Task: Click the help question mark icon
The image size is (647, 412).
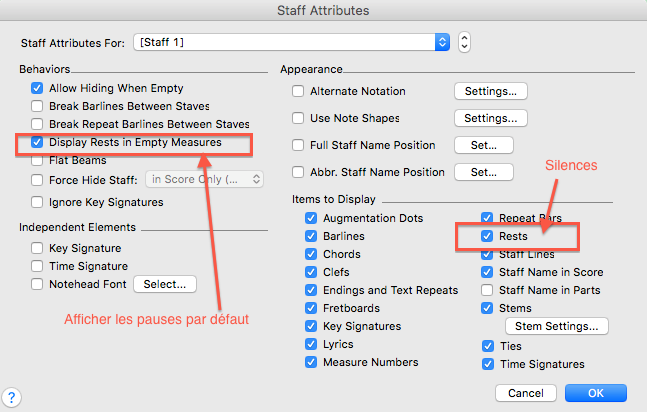Action: 13,397
